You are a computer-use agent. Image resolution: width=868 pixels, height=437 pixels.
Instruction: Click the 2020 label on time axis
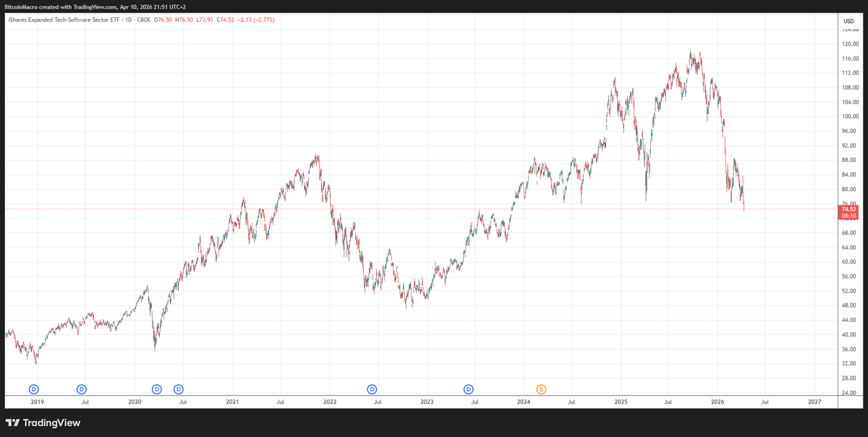click(135, 401)
